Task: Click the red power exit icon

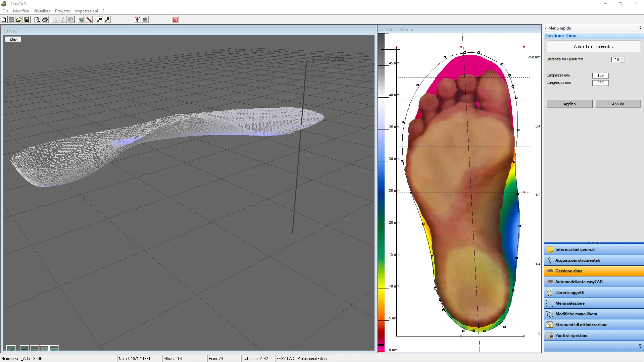Action: coord(175,19)
